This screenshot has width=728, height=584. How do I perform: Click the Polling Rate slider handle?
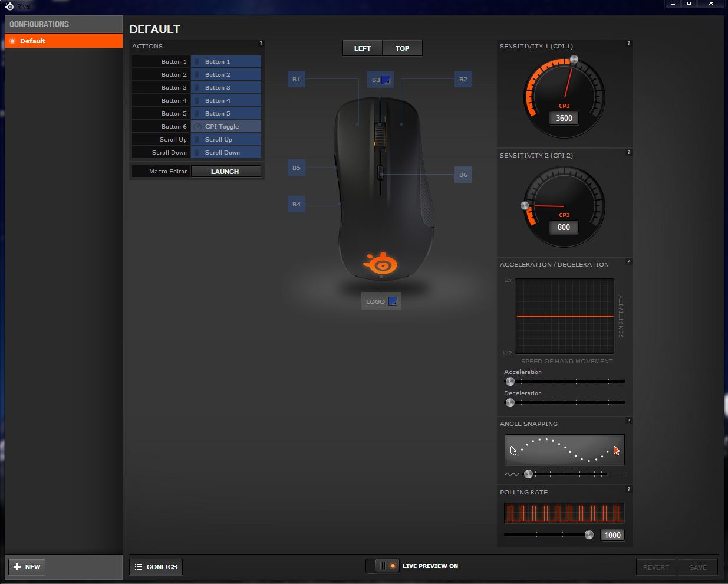(589, 535)
